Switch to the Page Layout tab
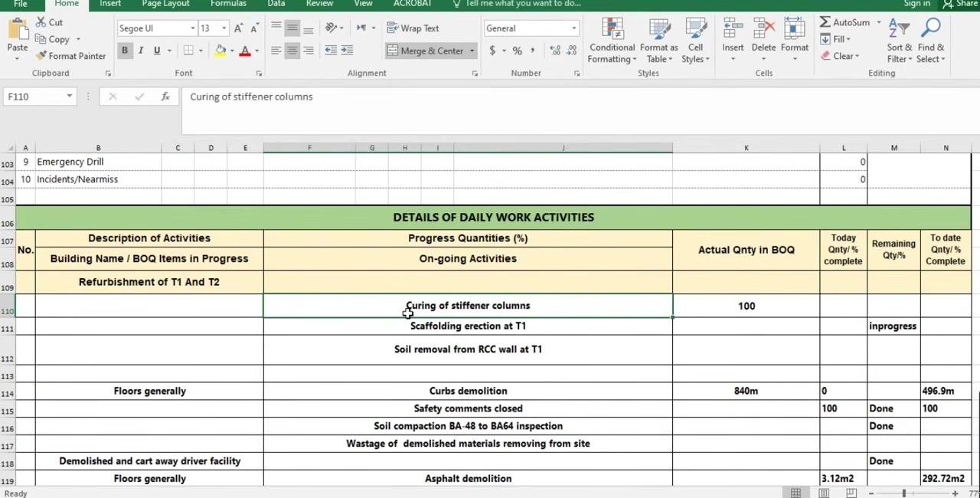980x498 pixels. click(x=165, y=4)
